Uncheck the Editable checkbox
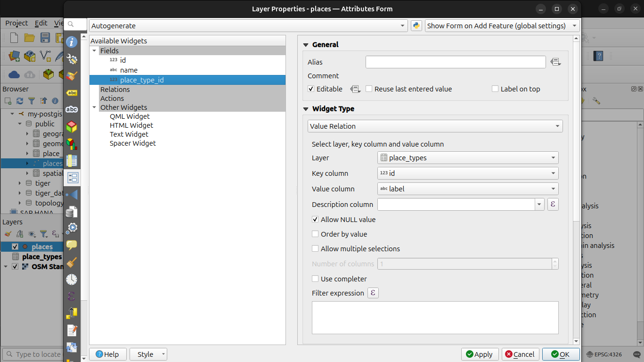 click(310, 89)
